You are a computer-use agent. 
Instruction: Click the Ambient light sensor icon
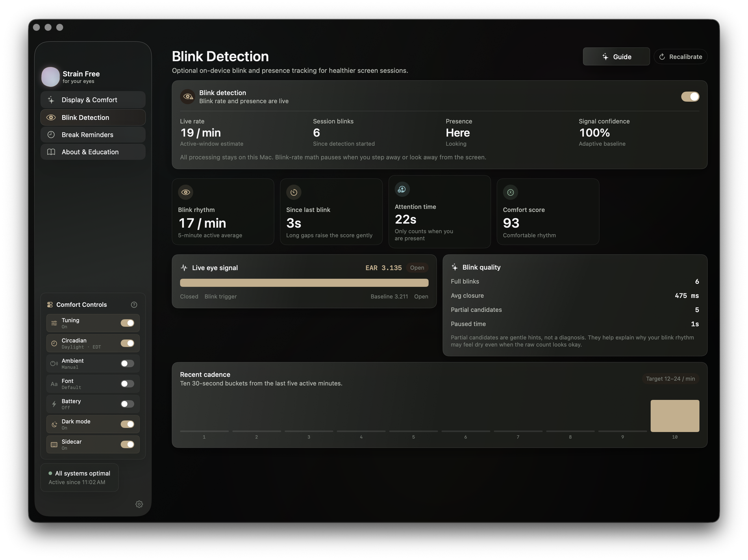tap(54, 363)
